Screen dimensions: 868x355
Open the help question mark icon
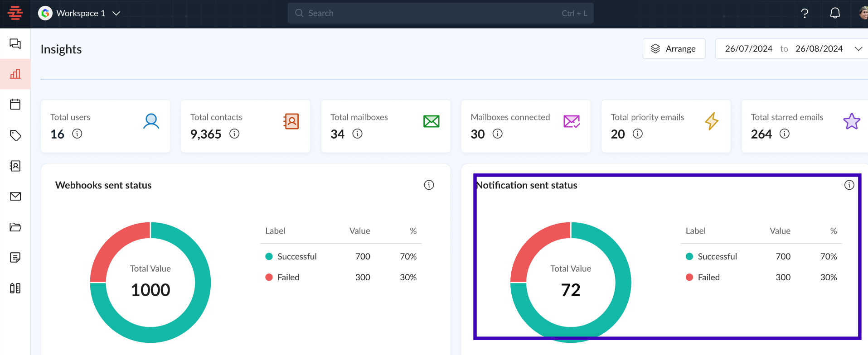click(805, 13)
